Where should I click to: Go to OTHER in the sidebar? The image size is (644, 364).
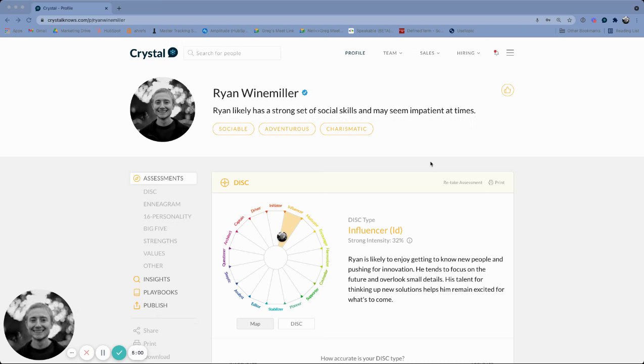(153, 266)
